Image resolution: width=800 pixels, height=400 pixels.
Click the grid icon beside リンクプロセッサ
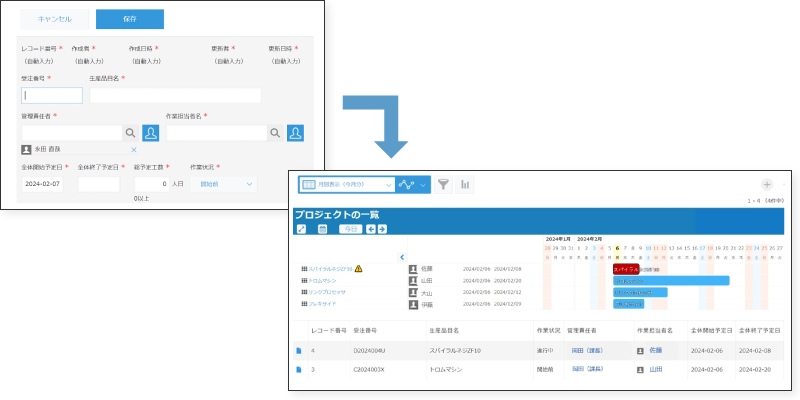[305, 292]
